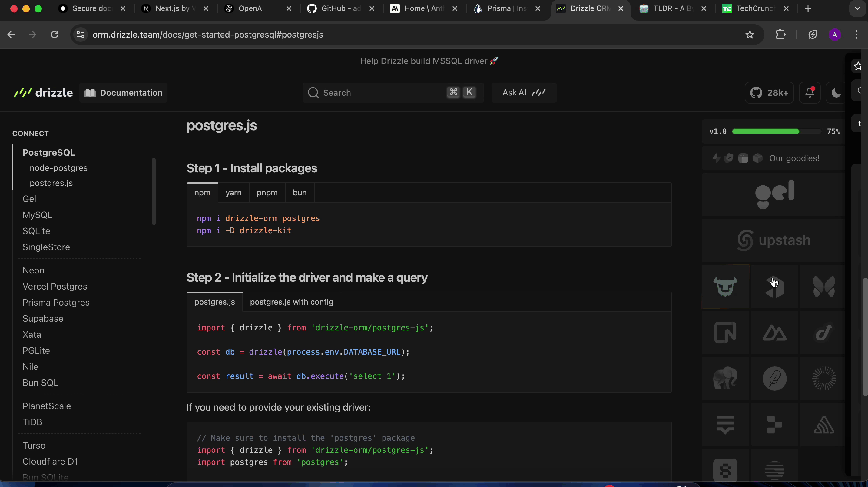Click the feather circle sponsor icon
The image size is (868, 487).
pos(774,379)
